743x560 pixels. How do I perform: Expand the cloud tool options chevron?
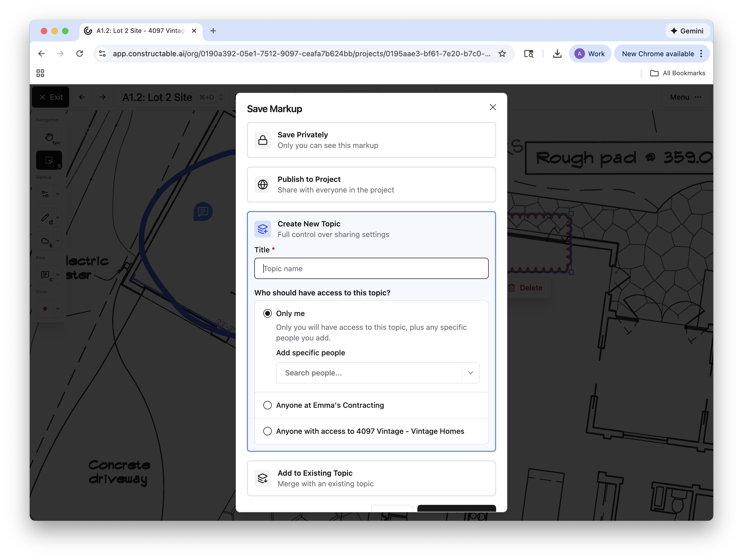pos(58,241)
